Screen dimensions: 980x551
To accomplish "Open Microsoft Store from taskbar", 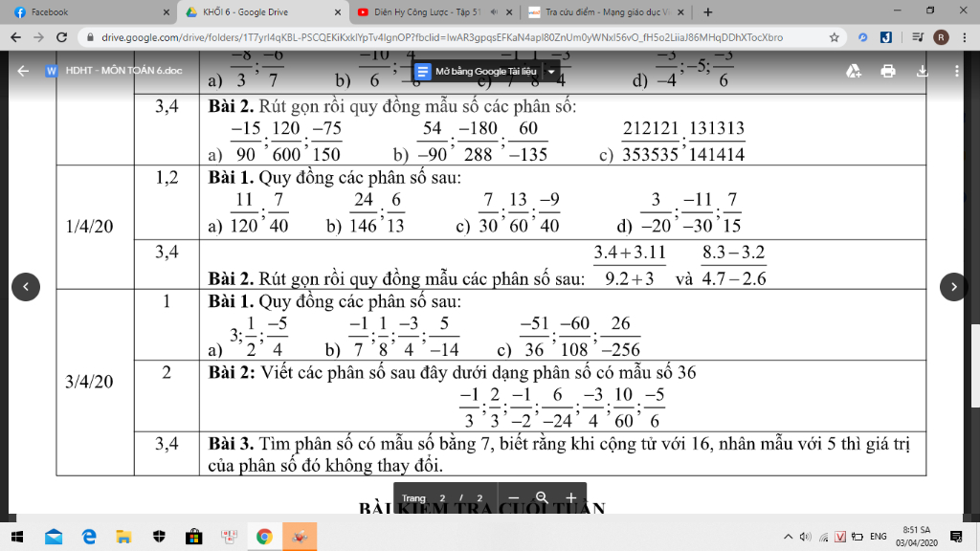I will pyautogui.click(x=193, y=537).
